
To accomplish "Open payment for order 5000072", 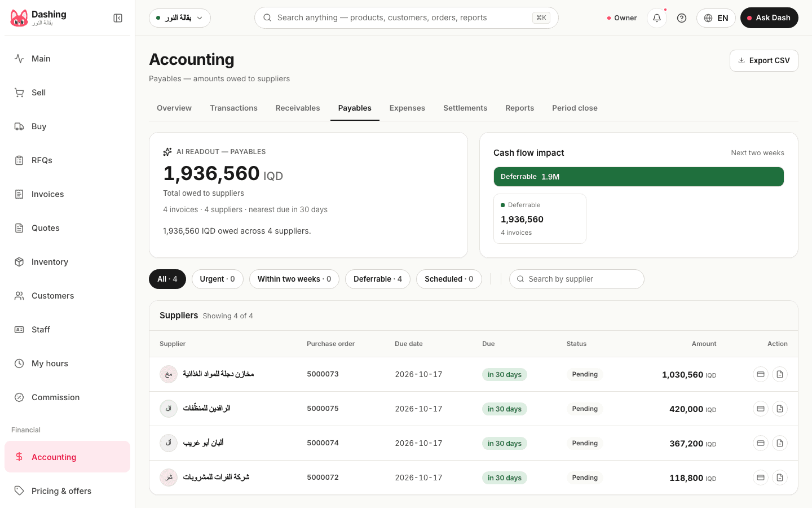I will coord(761,478).
